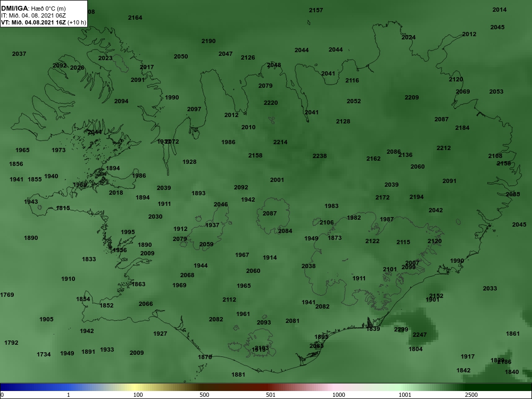Image resolution: width=532 pixels, height=399 pixels.
Task: Click the map value 2220
Action: pyautogui.click(x=271, y=103)
